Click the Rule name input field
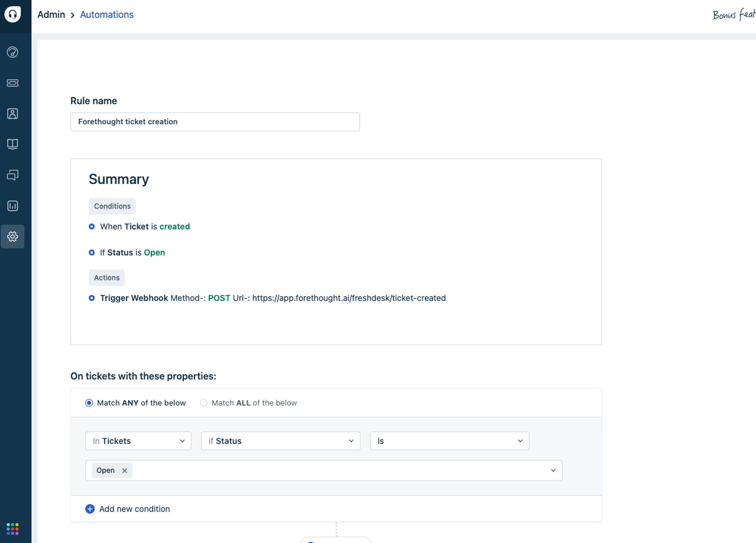 (215, 122)
